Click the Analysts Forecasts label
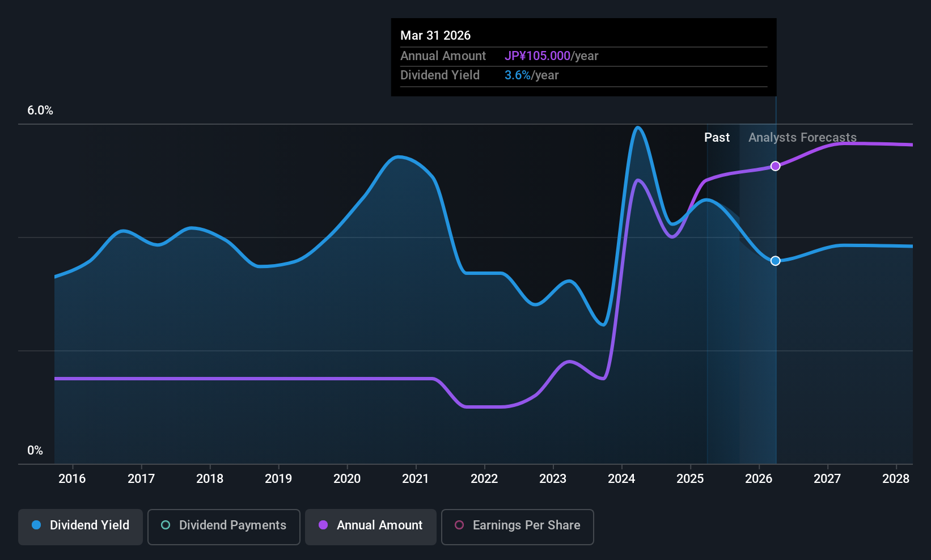The image size is (931, 560). [x=802, y=138]
